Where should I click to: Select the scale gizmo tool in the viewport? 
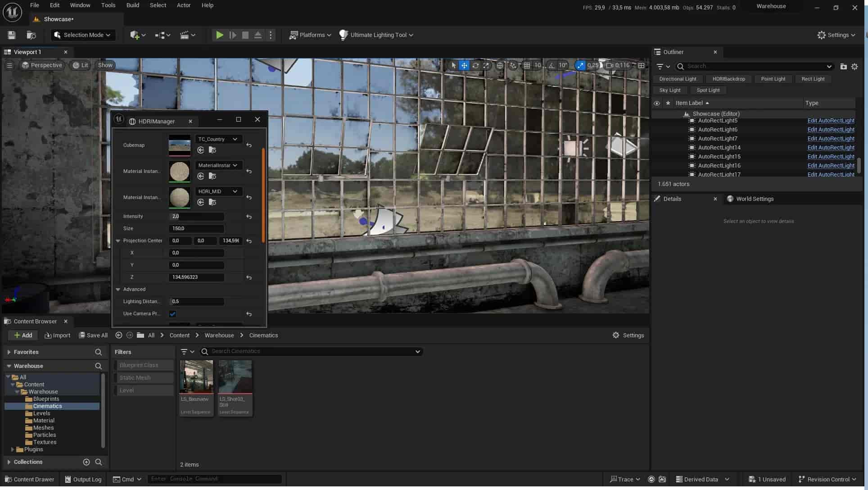point(486,65)
